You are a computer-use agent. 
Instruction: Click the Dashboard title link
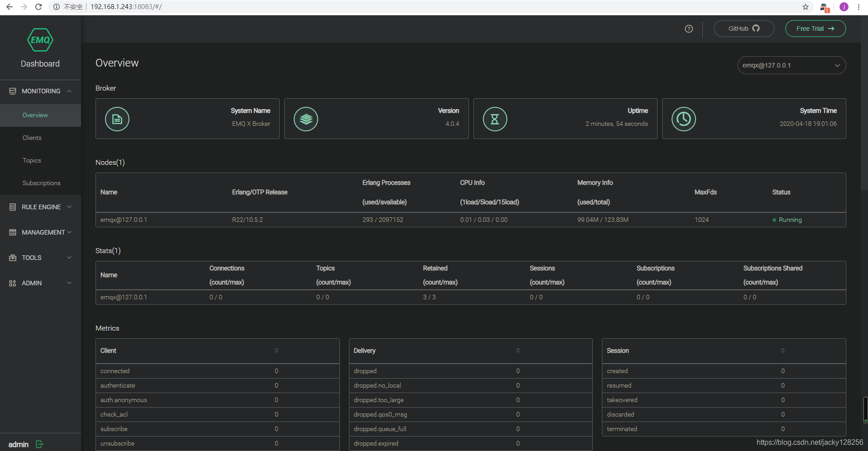(40, 64)
